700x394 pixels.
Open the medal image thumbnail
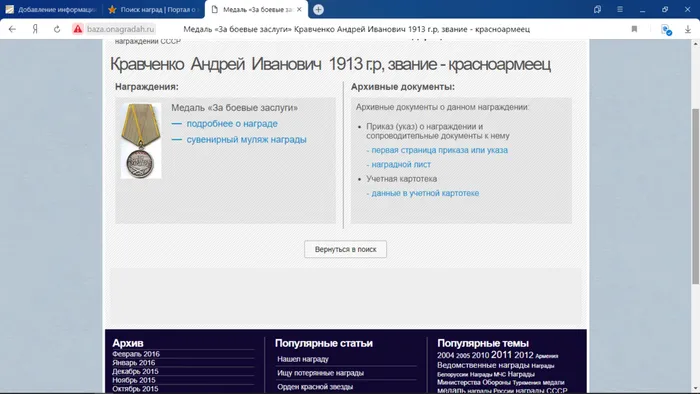coord(141,141)
